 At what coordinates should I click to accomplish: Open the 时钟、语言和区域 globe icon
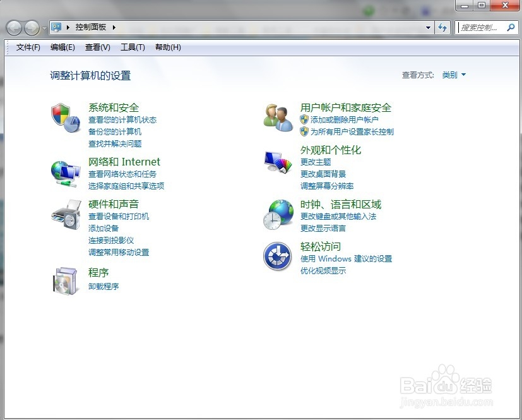276,213
